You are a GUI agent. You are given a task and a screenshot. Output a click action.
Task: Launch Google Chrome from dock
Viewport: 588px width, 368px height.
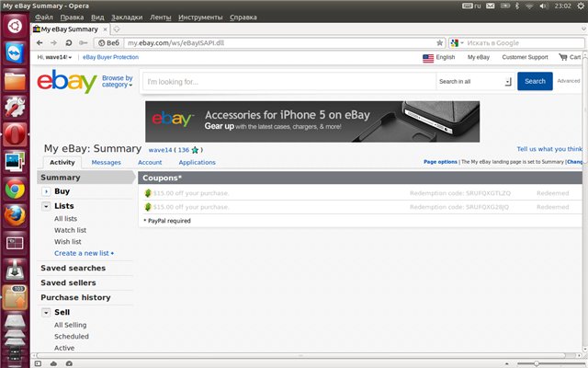coord(15,189)
